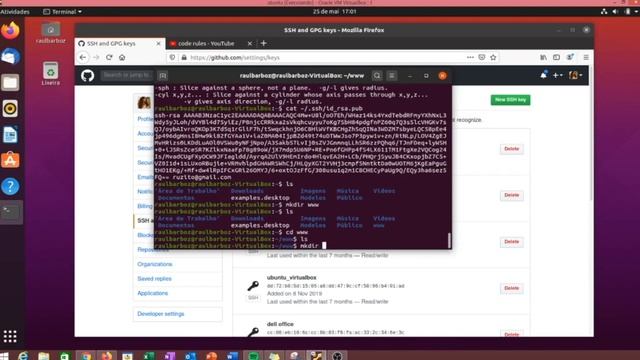Launch Thunderbird mail from the dock
640x360 pixels.
[x=10, y=56]
